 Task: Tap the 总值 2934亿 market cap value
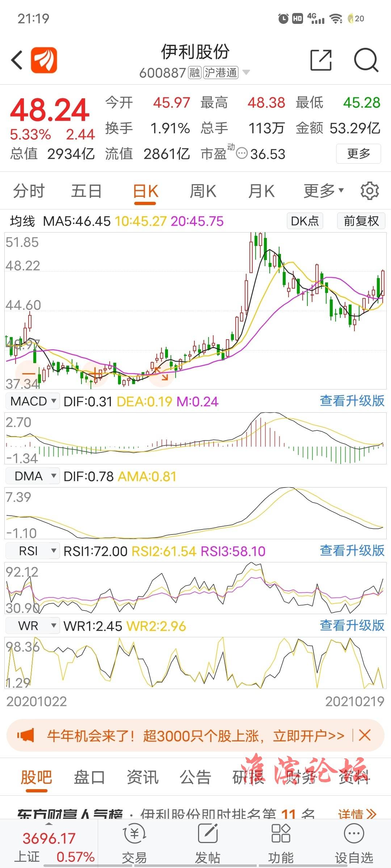[x=52, y=154]
